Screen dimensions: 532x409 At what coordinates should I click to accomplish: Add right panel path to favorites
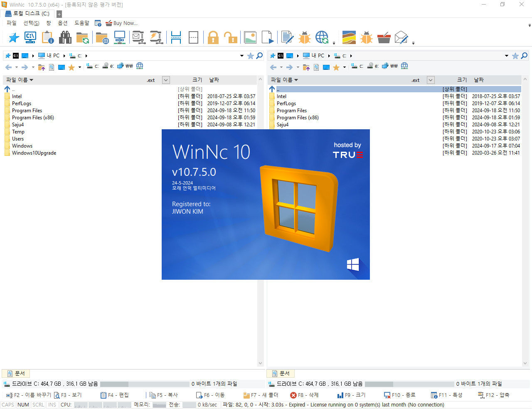[x=515, y=56]
